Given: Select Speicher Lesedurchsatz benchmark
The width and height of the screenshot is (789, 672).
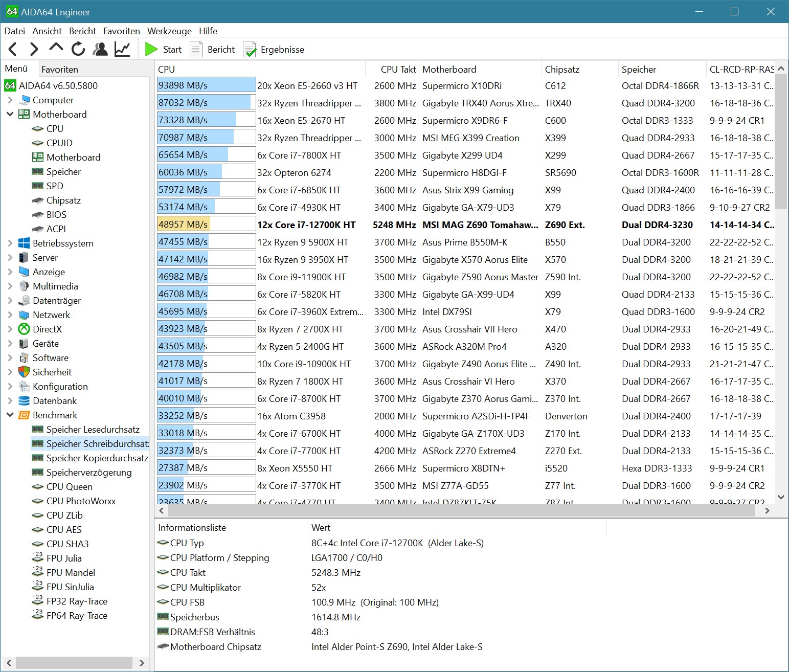Looking at the screenshot, I should [93, 429].
